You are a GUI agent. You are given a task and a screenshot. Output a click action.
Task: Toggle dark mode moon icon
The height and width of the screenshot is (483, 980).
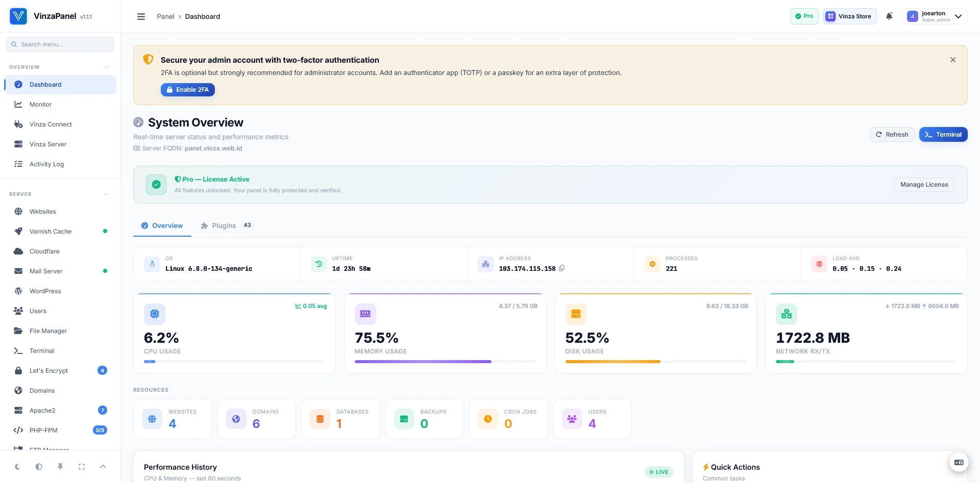click(x=17, y=467)
